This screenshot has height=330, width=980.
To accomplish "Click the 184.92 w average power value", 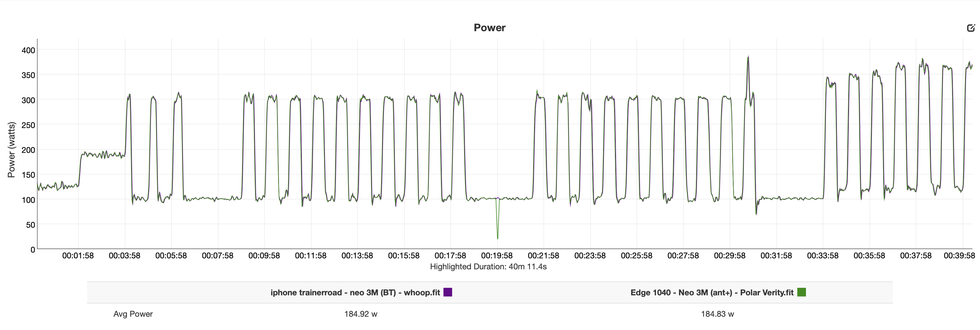I will [361, 314].
